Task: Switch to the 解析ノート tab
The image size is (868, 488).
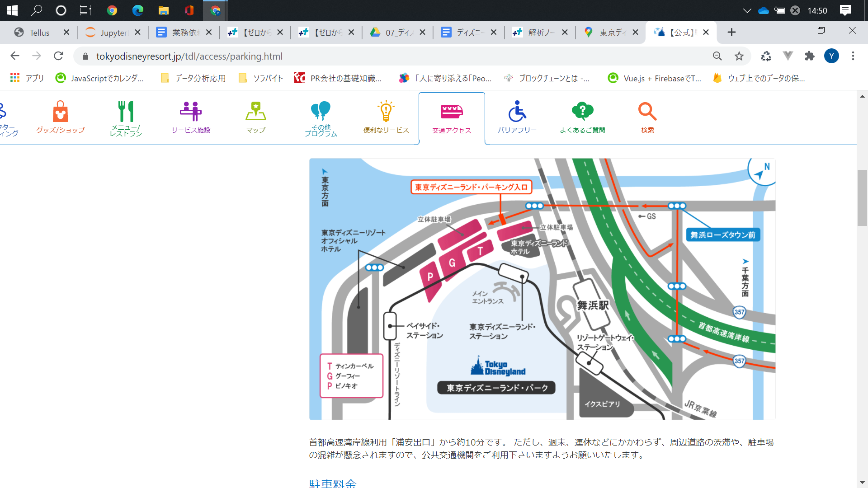Action: [x=540, y=33]
